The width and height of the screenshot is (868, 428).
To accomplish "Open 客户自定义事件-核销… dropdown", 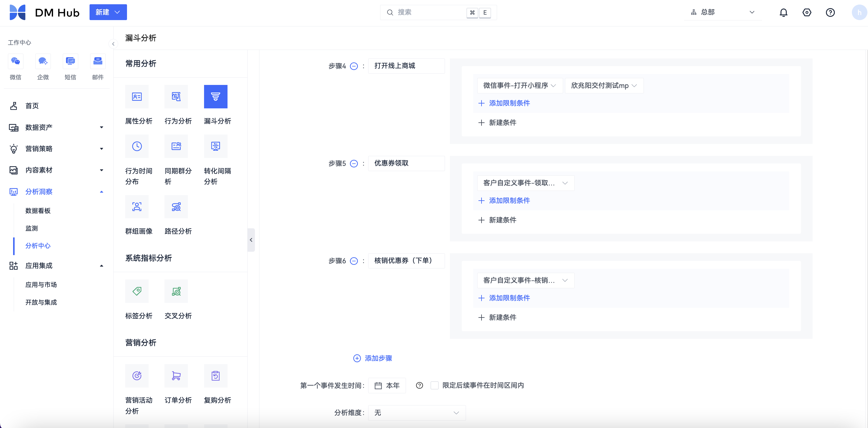I will click(525, 280).
